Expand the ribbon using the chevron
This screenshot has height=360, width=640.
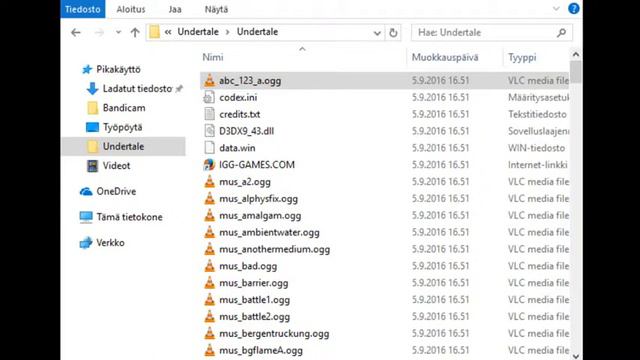[x=556, y=9]
